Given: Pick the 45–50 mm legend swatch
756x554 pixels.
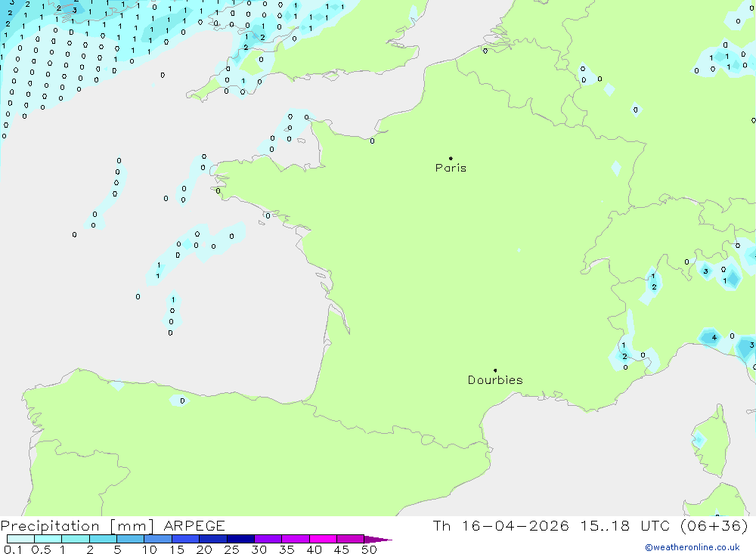Looking at the screenshot, I should [351, 539].
